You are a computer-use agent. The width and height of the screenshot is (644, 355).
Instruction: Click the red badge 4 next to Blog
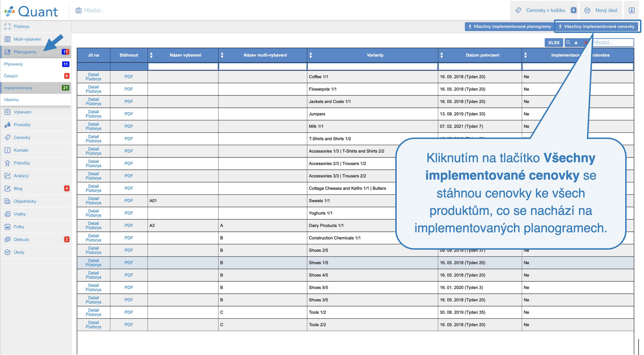66,188
